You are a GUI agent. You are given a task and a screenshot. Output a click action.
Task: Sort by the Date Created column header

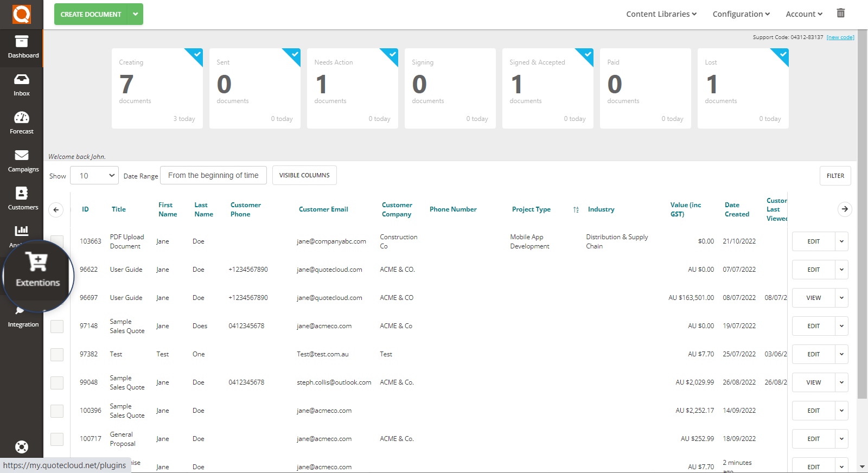[x=737, y=209]
